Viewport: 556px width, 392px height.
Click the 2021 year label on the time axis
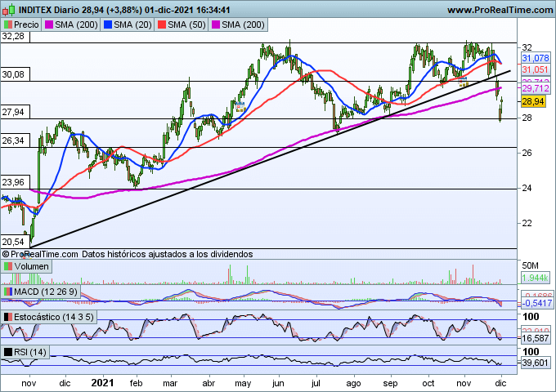pos(102,383)
